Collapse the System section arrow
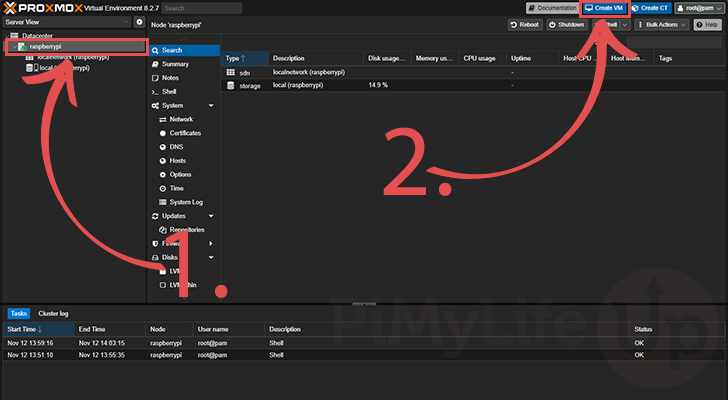The height and width of the screenshot is (400, 728). [x=211, y=106]
